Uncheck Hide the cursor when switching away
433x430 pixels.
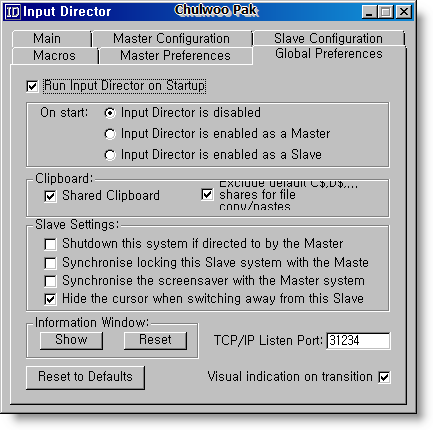pos(50,299)
